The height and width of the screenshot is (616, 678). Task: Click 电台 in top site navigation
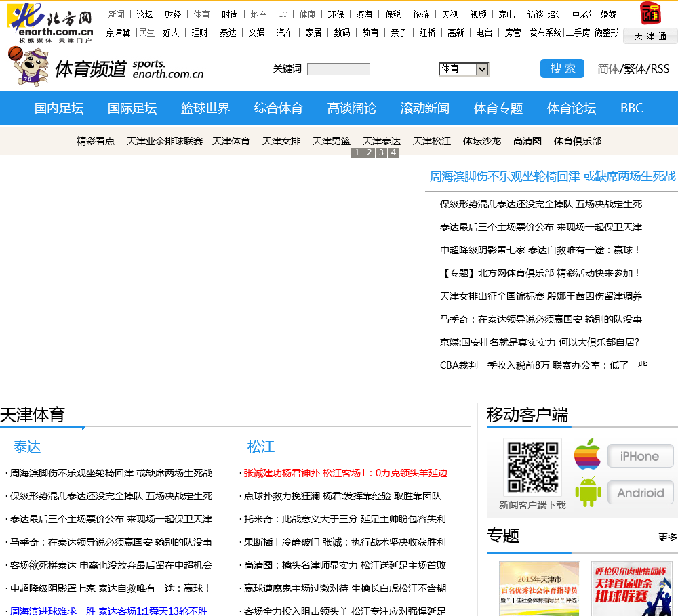484,33
